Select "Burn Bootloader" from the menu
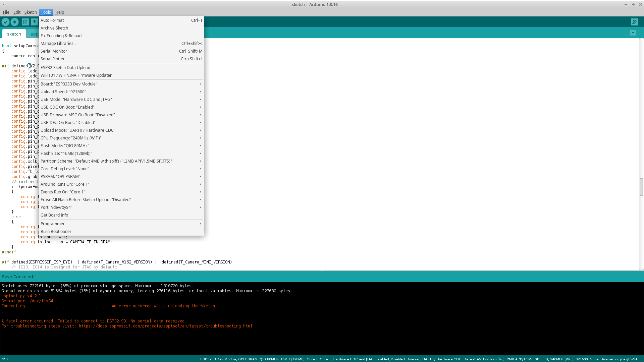This screenshot has width=644, height=362. pos(56,231)
